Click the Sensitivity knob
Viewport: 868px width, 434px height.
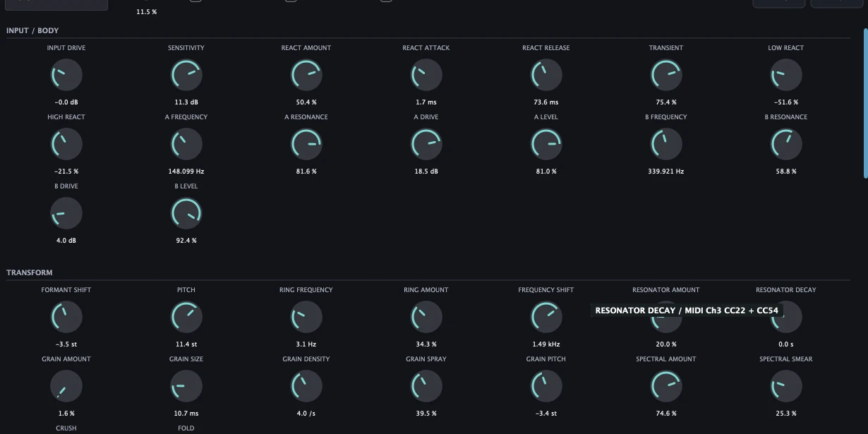point(186,75)
